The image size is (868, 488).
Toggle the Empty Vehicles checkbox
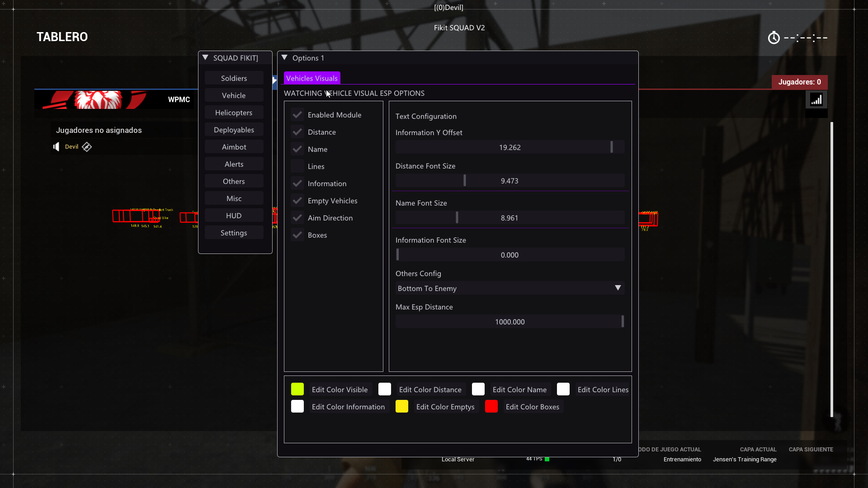297,201
